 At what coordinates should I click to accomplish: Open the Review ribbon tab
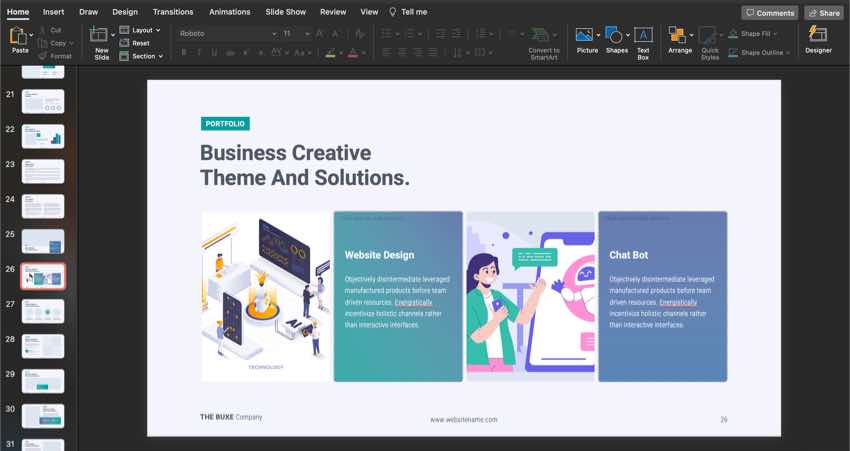point(333,11)
